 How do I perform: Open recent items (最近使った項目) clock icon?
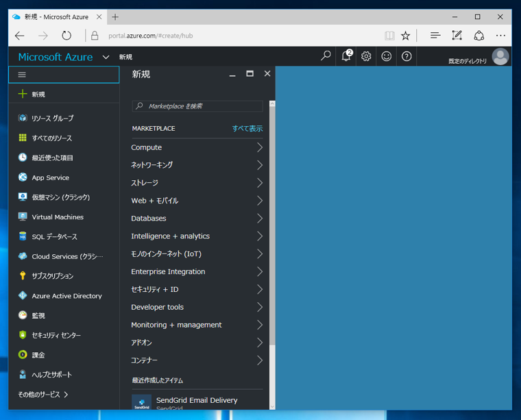click(x=23, y=158)
